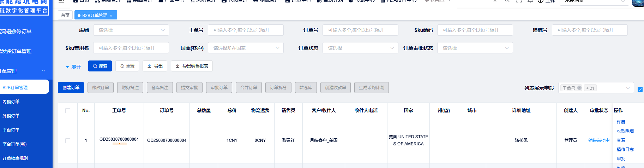Image resolution: width=644 pixels, height=168 pixels.
Task: Open 外销订单 in the sidebar
Action: 11,116
